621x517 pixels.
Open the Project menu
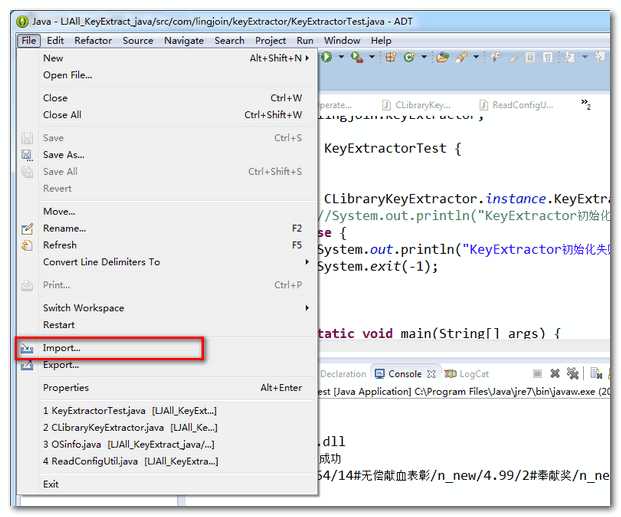click(x=270, y=40)
